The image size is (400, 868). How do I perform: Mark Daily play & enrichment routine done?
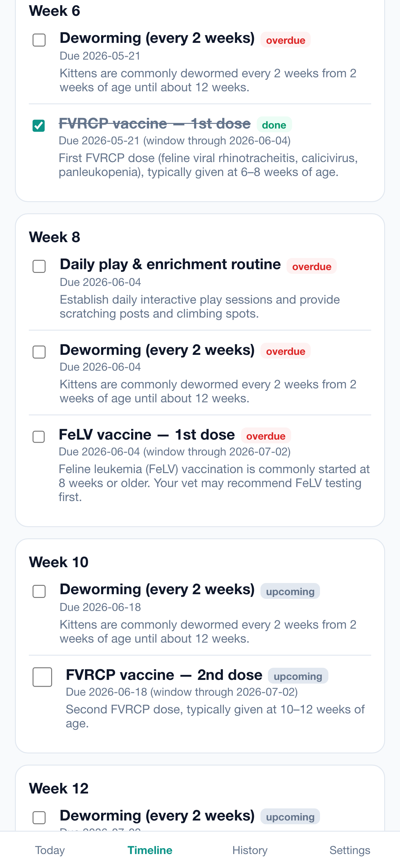[x=39, y=266]
